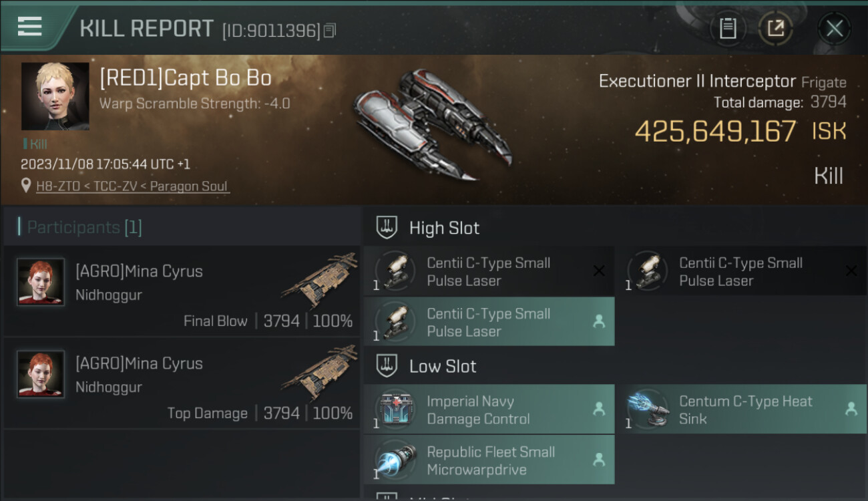Open Mina Cyrus Final Blow portrait
The image size is (868, 501).
41,283
